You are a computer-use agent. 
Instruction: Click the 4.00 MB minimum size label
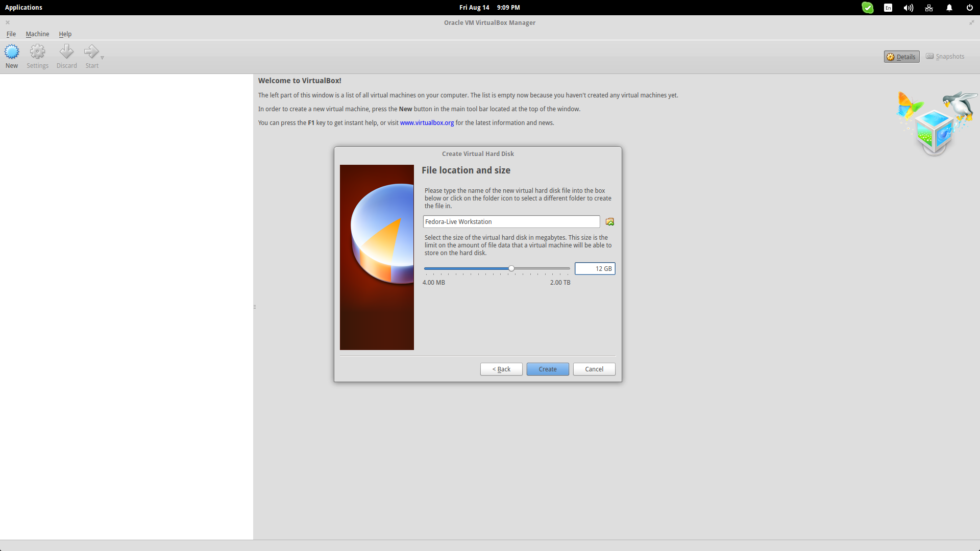(x=434, y=283)
